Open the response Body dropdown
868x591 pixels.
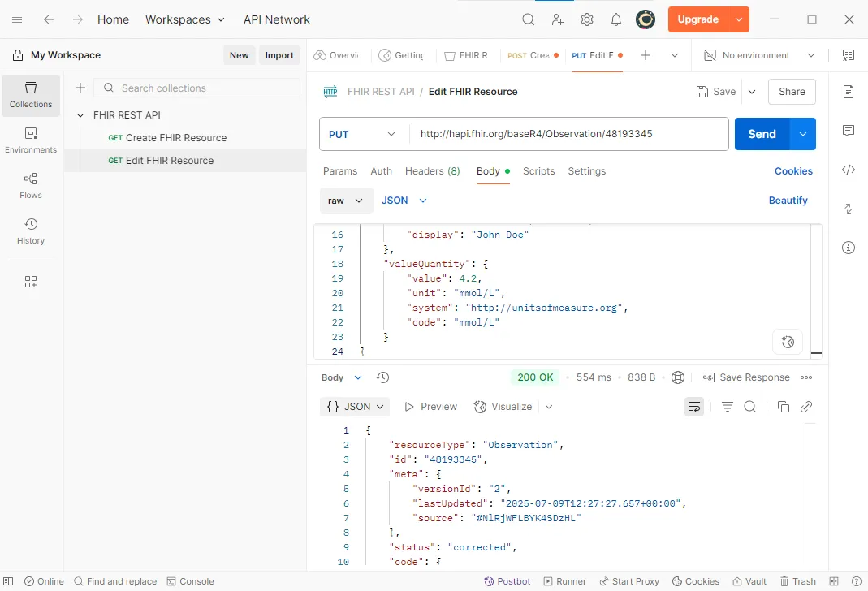point(341,377)
